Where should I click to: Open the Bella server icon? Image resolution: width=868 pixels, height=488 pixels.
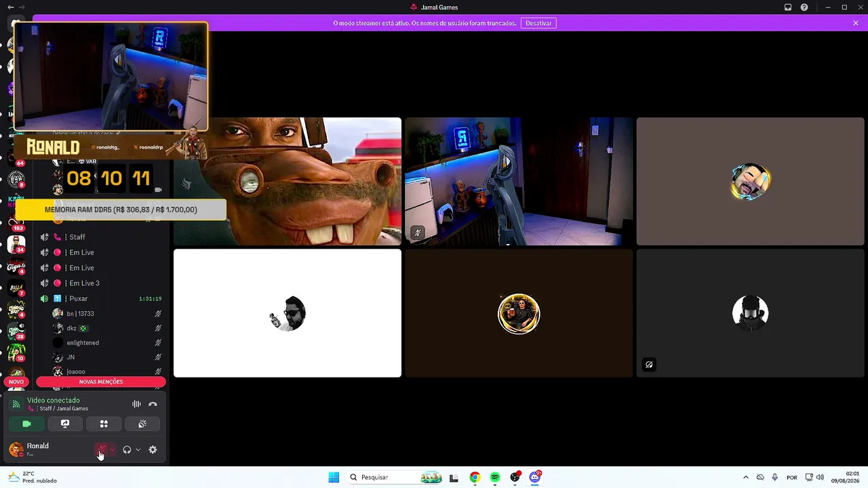tap(16, 289)
